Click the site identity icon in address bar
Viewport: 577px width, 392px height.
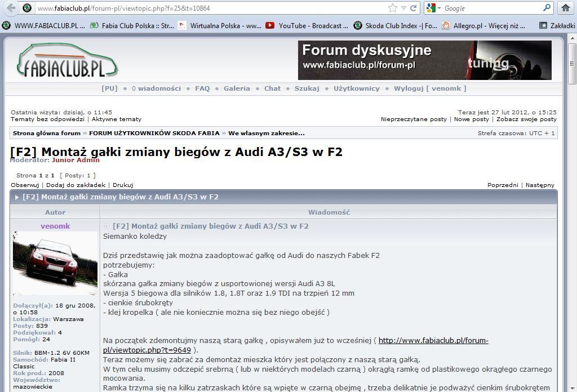click(x=27, y=8)
